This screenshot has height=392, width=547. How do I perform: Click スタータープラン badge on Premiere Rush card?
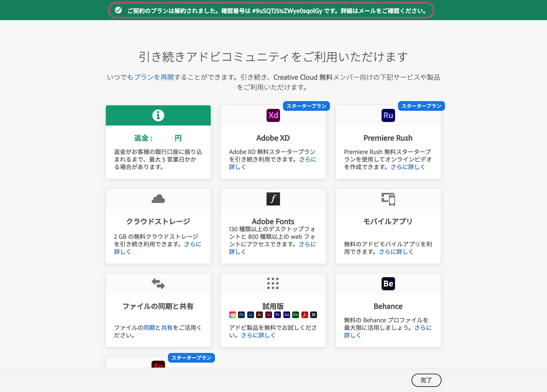[421, 106]
